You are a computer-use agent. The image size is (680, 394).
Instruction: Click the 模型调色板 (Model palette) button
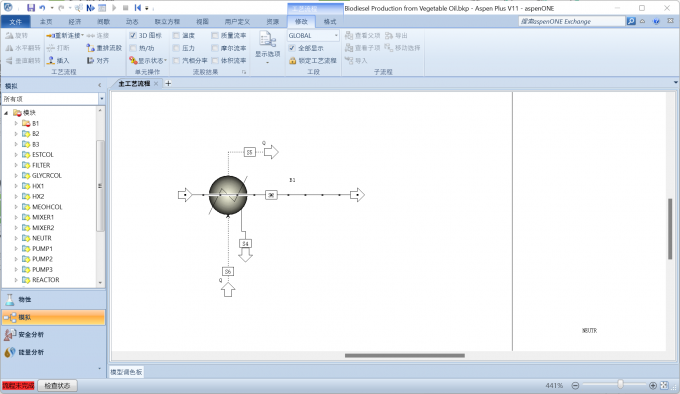126,372
